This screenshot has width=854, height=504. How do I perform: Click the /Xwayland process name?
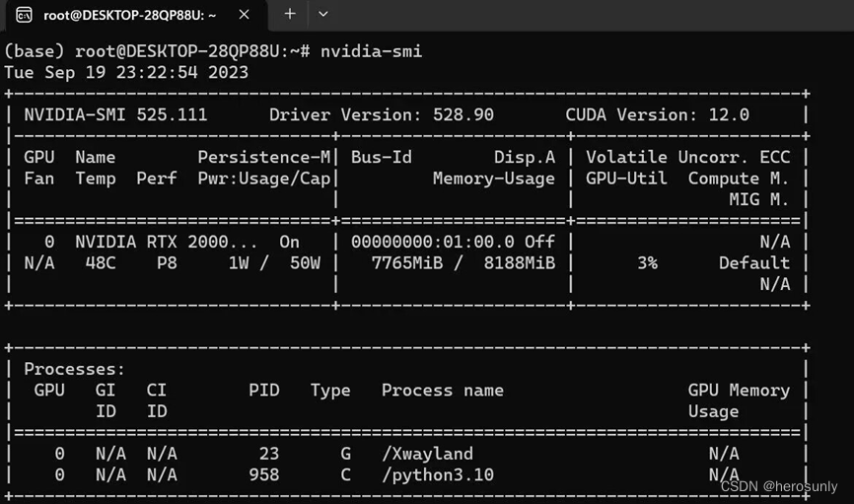(x=427, y=454)
